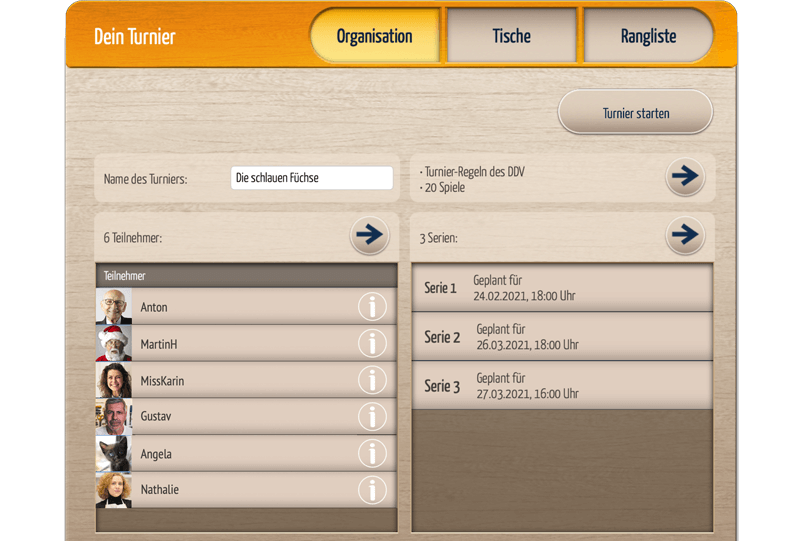Select MartinH's Santa hat avatar
Viewport: 800px width, 541px height.
(x=114, y=344)
